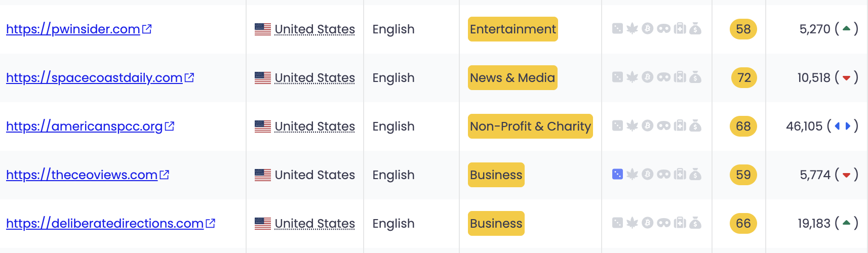This screenshot has width=868, height=253.
Task: Click the money bag icon in pwinsider.com row
Action: 696,29
